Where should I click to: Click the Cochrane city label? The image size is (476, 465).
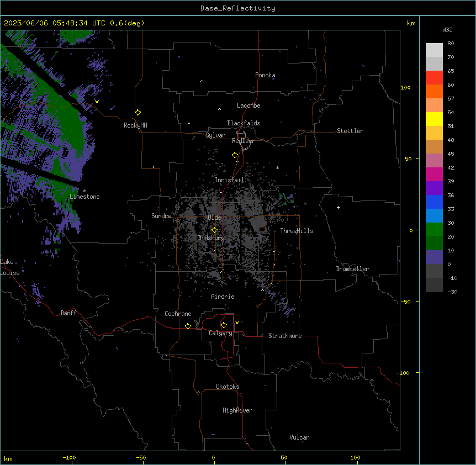click(178, 314)
